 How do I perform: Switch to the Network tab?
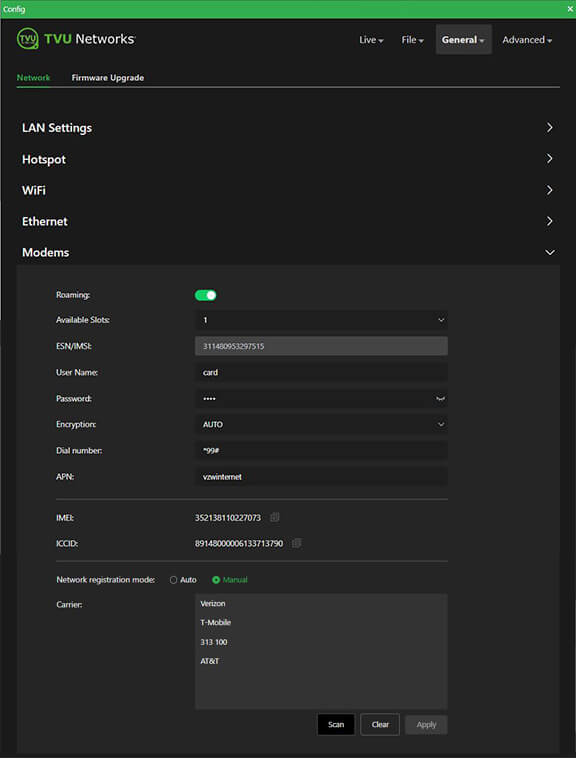[x=33, y=77]
